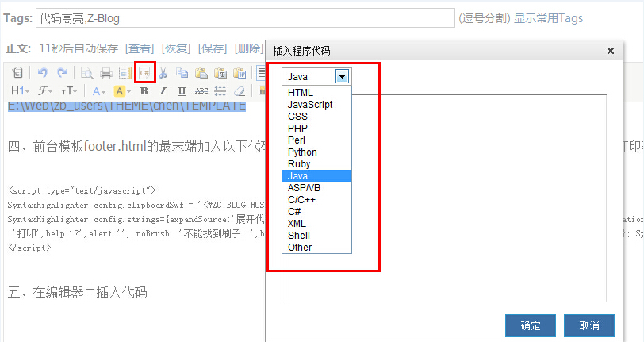Confirm code insertion with 确定
The image size is (644, 342).
(531, 325)
